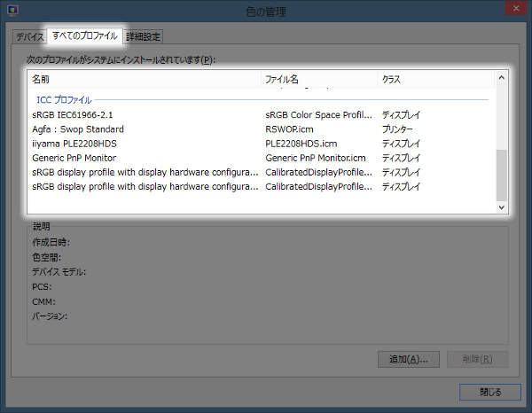Screen dimensions: 532x413
Task: Sort by the 名前 column header
Action: point(145,80)
